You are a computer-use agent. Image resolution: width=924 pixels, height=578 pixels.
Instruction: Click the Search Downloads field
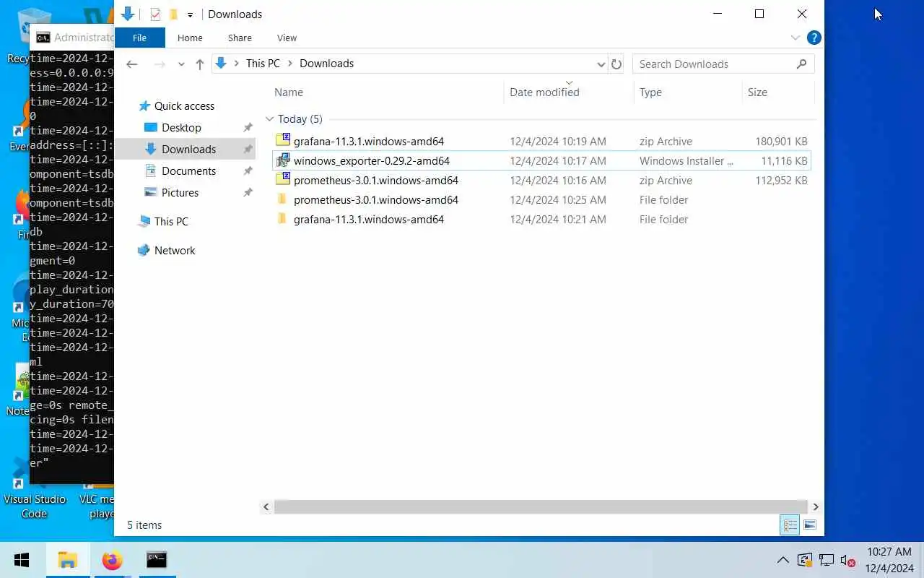point(715,64)
